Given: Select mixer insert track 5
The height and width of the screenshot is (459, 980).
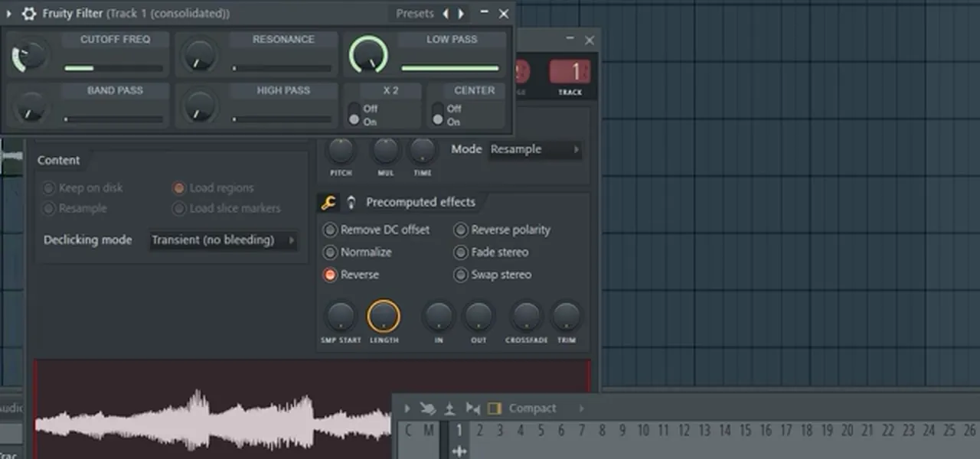Looking at the screenshot, I should pos(541,431).
